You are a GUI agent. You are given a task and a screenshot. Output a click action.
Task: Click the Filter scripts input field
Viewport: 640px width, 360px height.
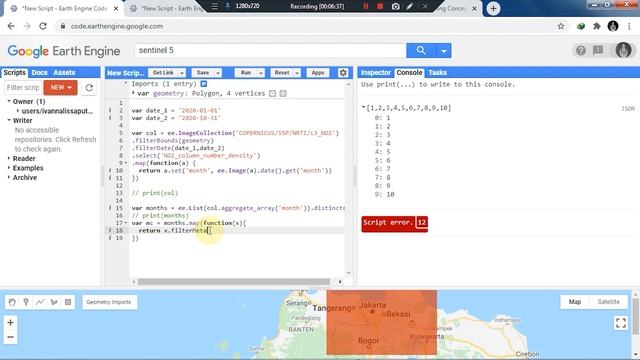(x=23, y=87)
